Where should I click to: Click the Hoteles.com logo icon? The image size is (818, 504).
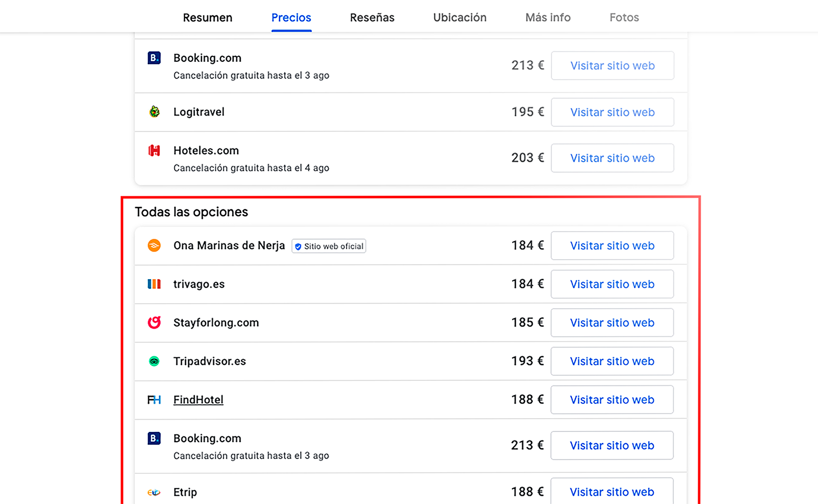click(154, 150)
